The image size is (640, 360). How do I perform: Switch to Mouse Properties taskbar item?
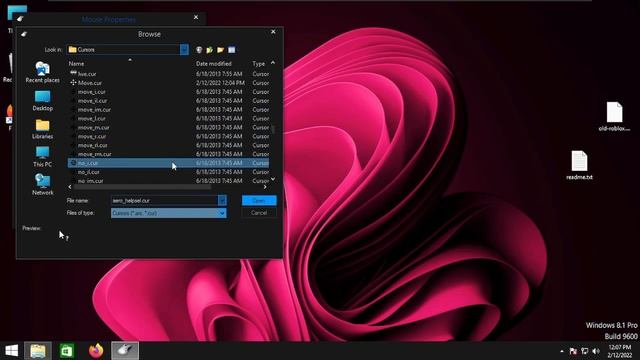pyautogui.click(x=125, y=351)
